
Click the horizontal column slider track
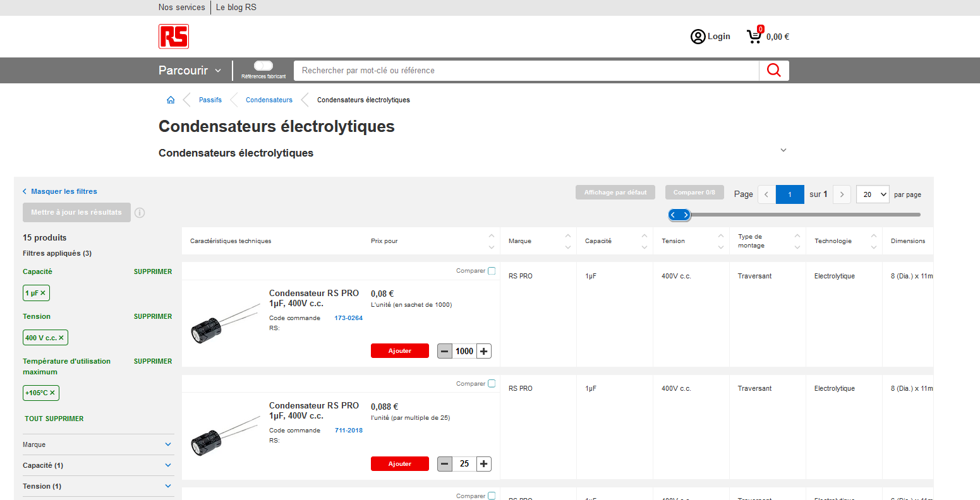click(806, 215)
